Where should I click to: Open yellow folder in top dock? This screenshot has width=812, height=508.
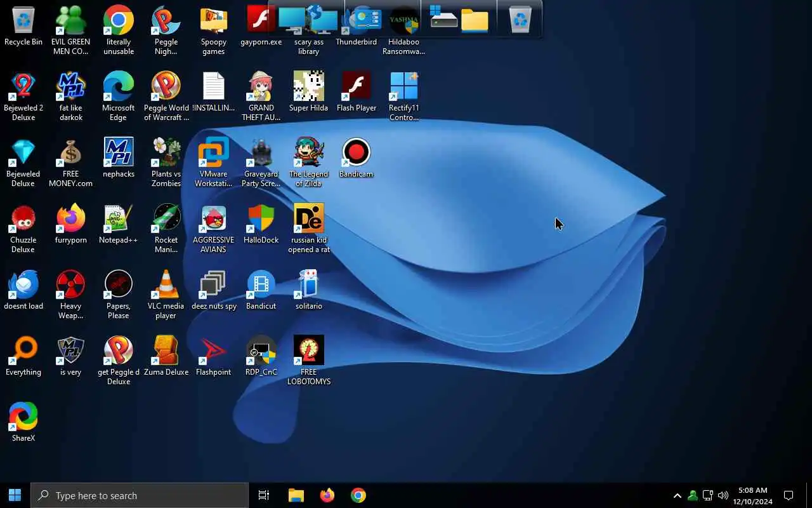(475, 20)
